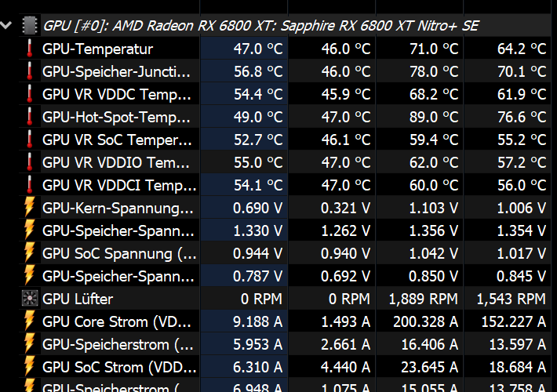Viewport: 557px width, 392px height.
Task: Select the GPU [#0] AMD Radeon RX 6800 XT header
Action: pyautogui.click(x=260, y=26)
